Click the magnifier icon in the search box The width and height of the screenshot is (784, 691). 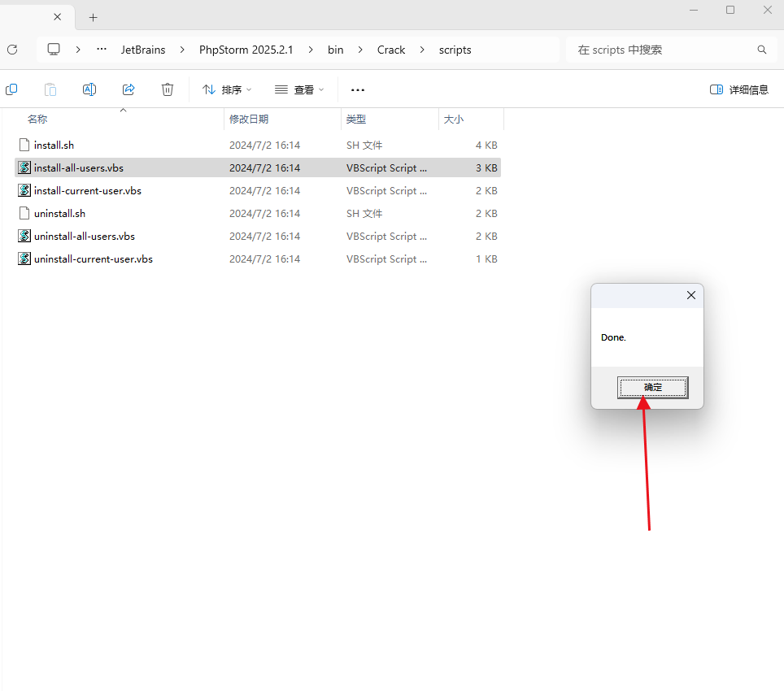tap(762, 50)
